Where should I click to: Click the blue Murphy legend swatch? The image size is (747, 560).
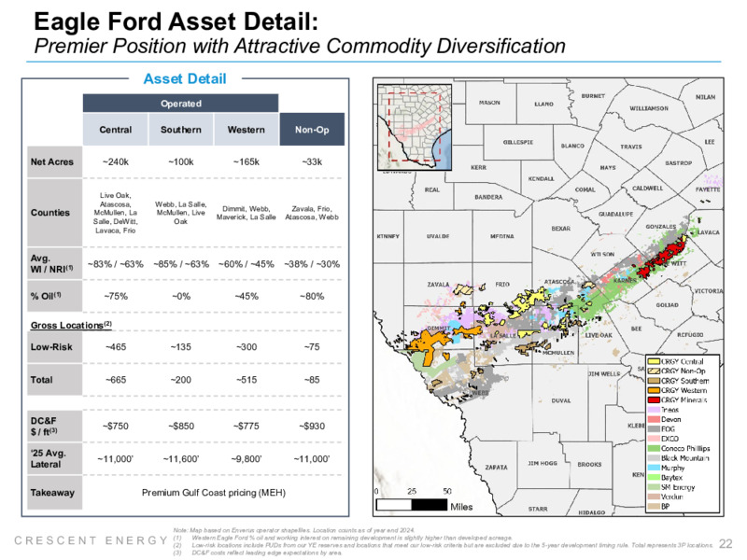click(654, 468)
